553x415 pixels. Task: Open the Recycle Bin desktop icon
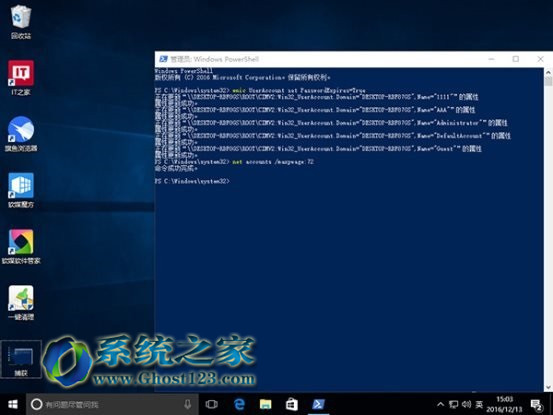click(21, 22)
